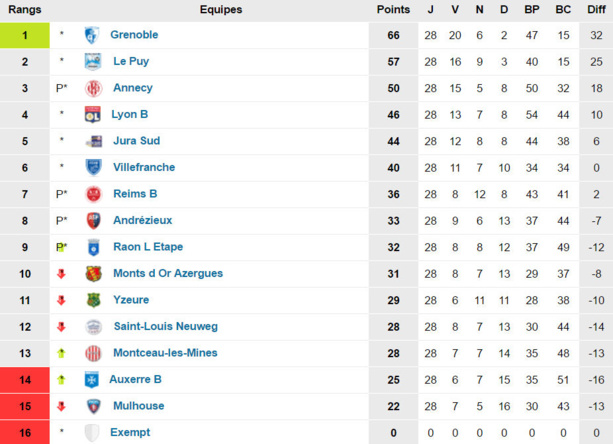Click the Equipes column header

point(221,10)
